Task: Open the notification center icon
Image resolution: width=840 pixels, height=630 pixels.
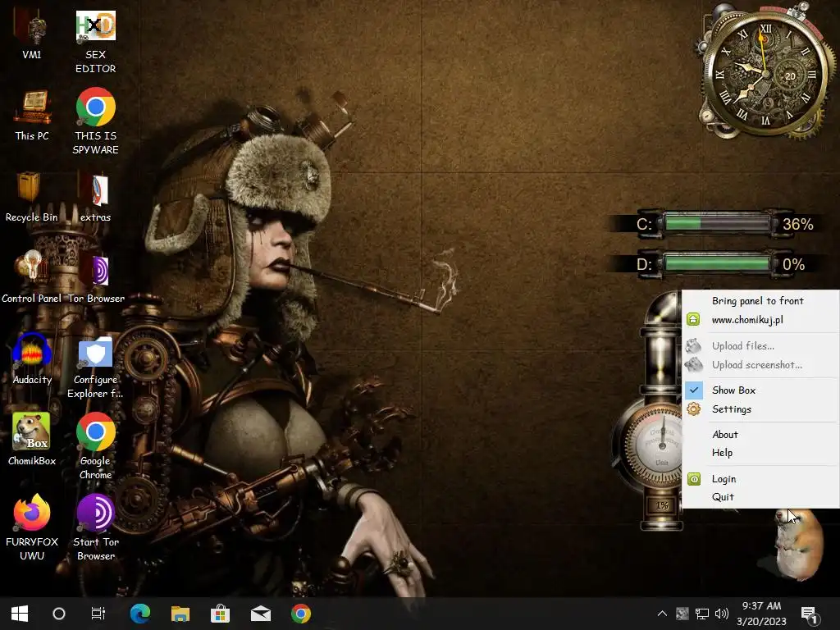Action: 808,614
